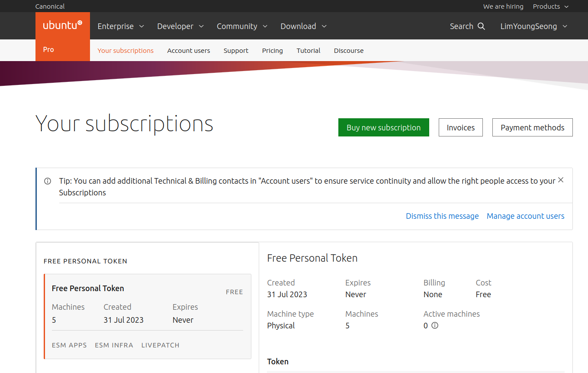
Task: Expand the Community menu
Action: (242, 26)
